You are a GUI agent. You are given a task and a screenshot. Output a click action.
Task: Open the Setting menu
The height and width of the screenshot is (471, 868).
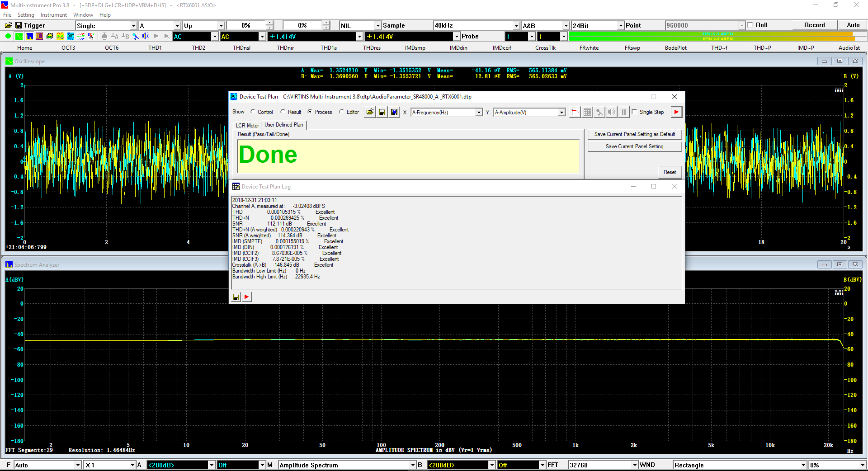26,15
